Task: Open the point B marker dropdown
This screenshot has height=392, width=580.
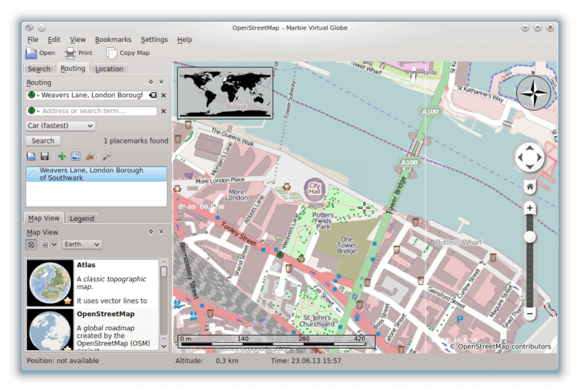Action: (33, 111)
